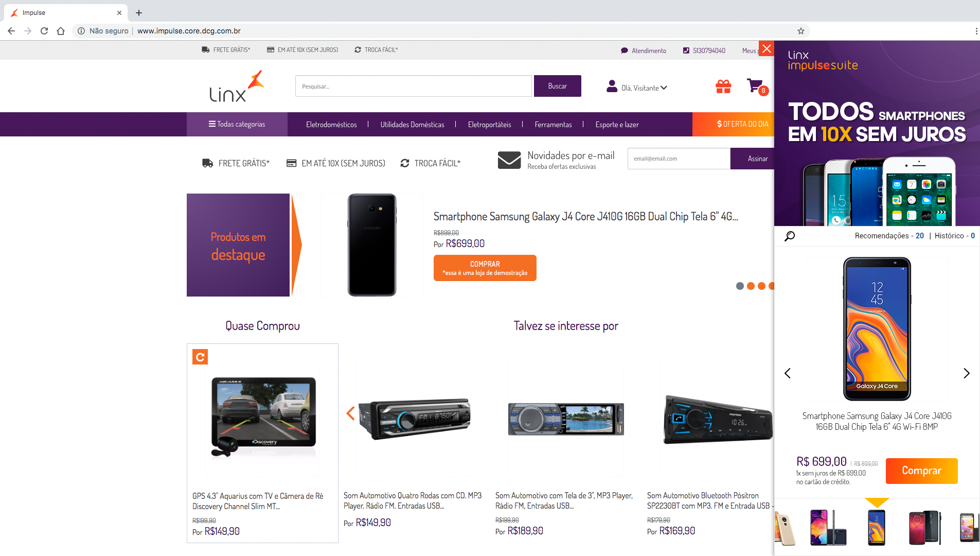
Task: Click the magnifier search icon in side panel
Action: click(x=790, y=236)
